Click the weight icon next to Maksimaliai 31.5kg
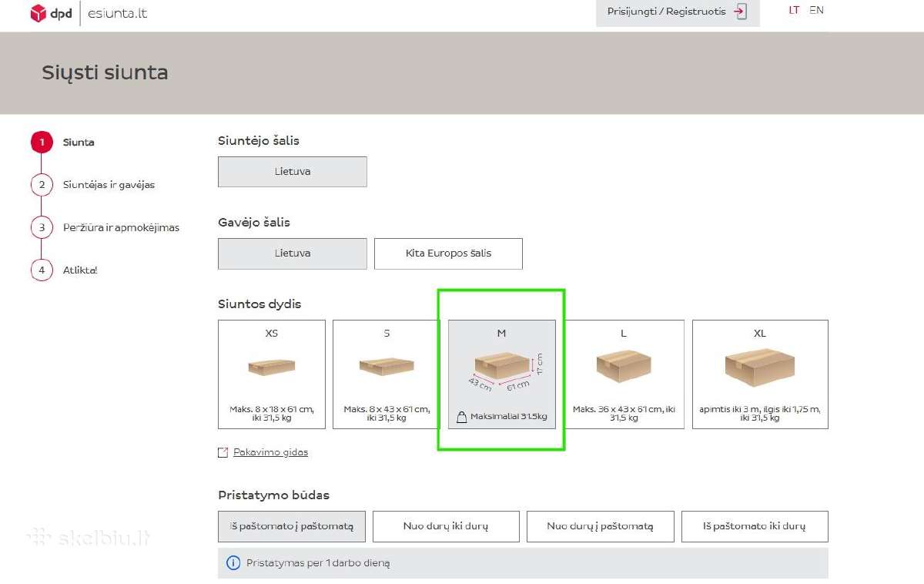The width and height of the screenshot is (924, 584). 462,417
